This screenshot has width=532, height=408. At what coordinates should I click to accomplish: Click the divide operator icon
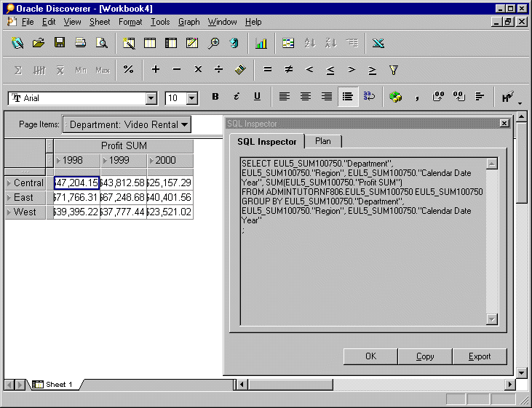click(219, 70)
